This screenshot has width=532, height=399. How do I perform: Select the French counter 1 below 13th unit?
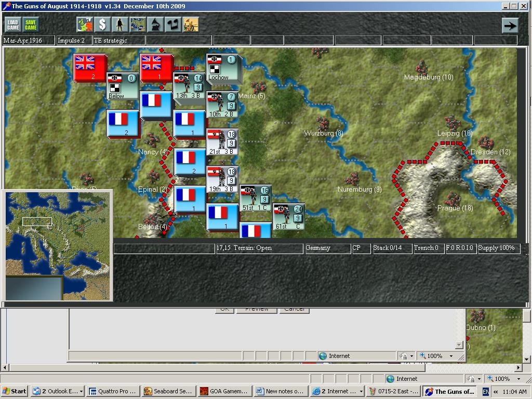click(x=189, y=124)
